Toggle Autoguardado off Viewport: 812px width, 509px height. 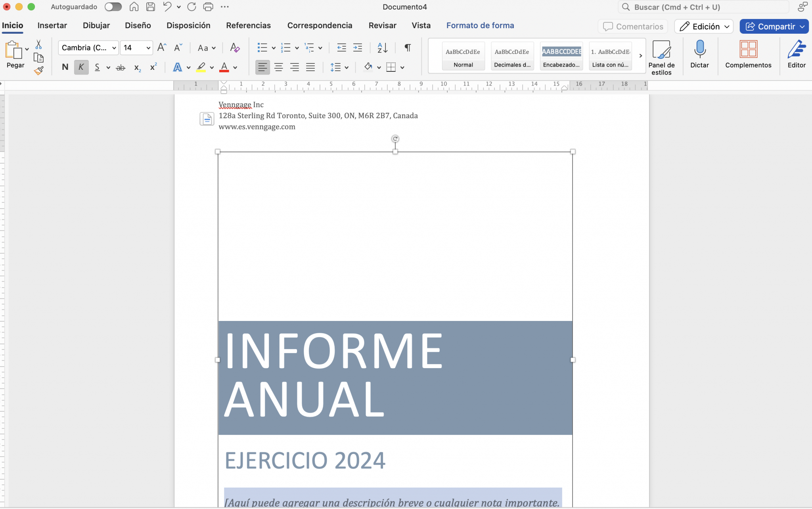click(113, 6)
